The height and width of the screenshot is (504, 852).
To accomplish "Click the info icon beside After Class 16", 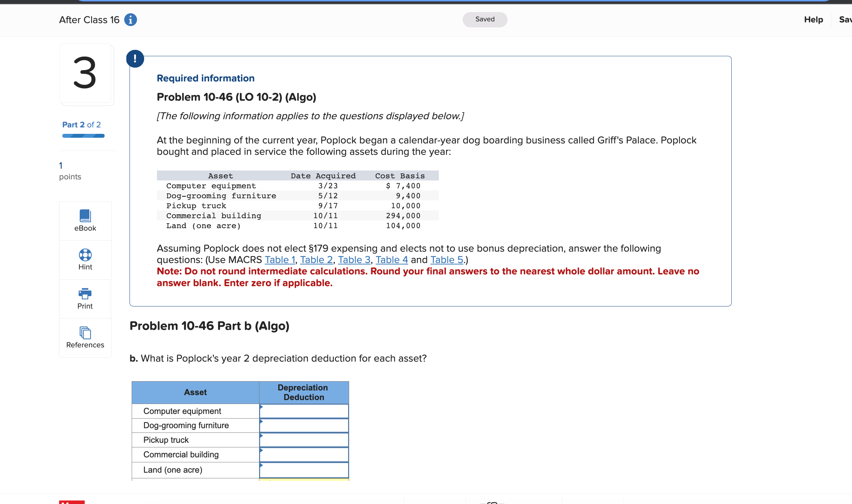I will [x=130, y=20].
